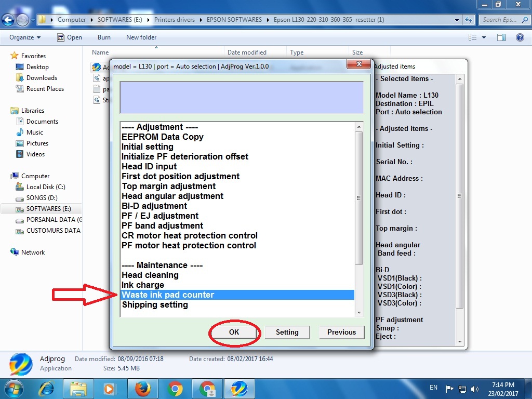Click EPSON SOFTWARES in address path

[234, 20]
